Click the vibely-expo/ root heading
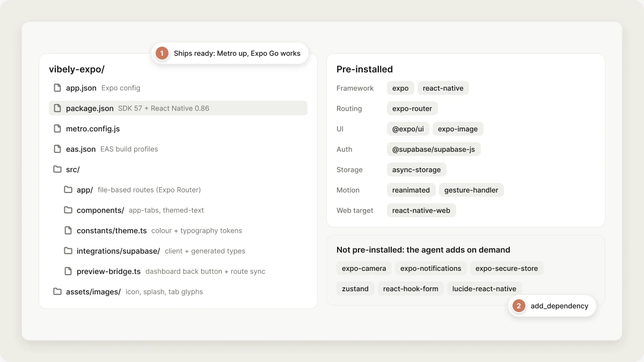The height and width of the screenshot is (362, 644). (77, 69)
